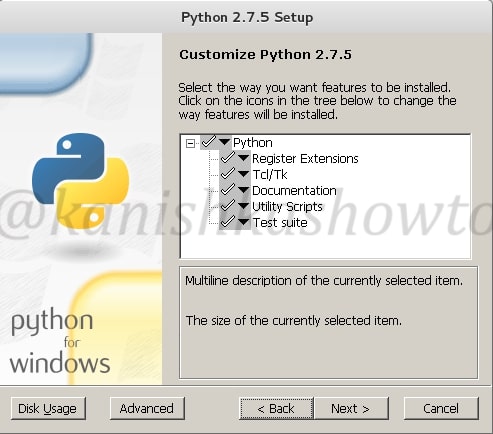This screenshot has height=434, width=493.
Task: Click the Advanced button
Action: click(x=147, y=408)
